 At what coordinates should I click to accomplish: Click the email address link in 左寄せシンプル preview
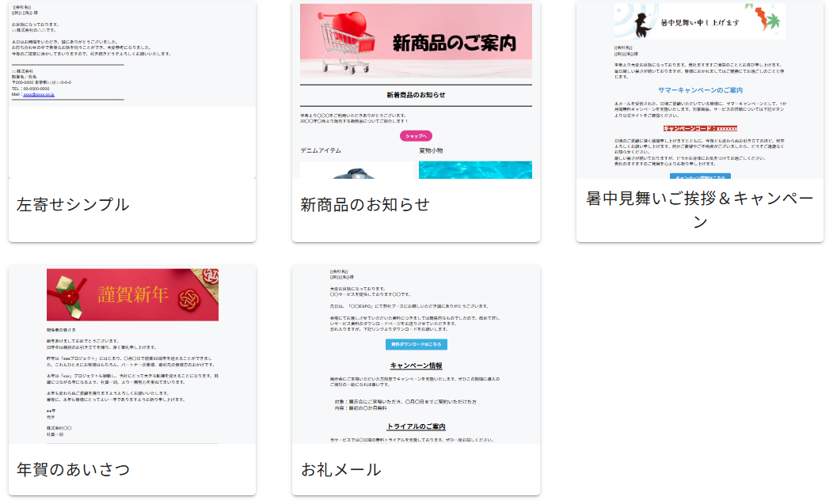pos(39,94)
